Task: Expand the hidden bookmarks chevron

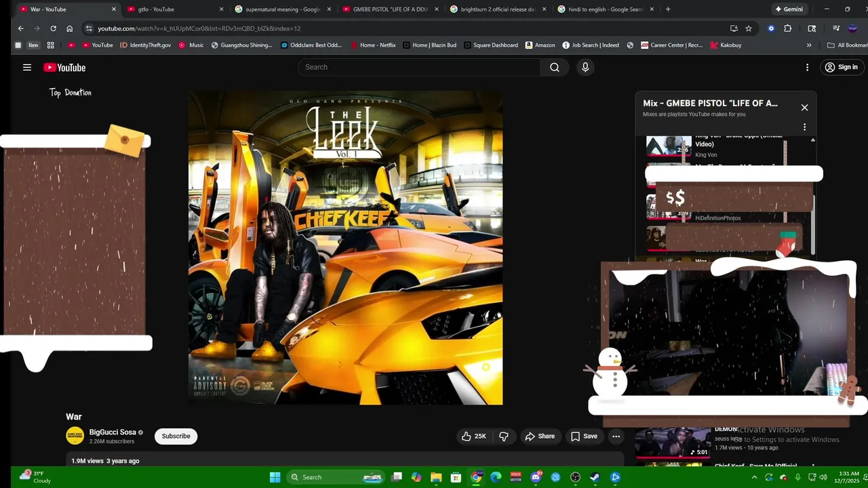Action: (809, 45)
